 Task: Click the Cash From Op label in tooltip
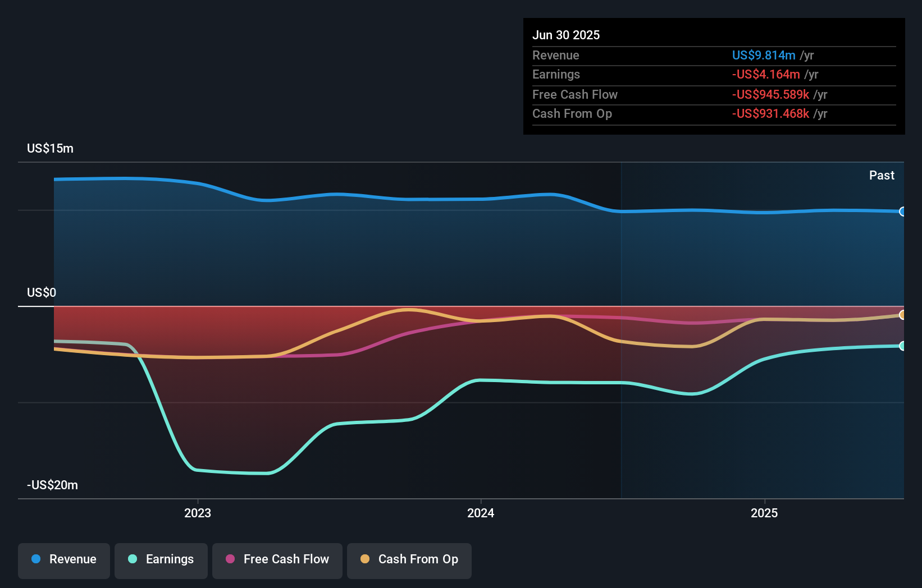[572, 113]
